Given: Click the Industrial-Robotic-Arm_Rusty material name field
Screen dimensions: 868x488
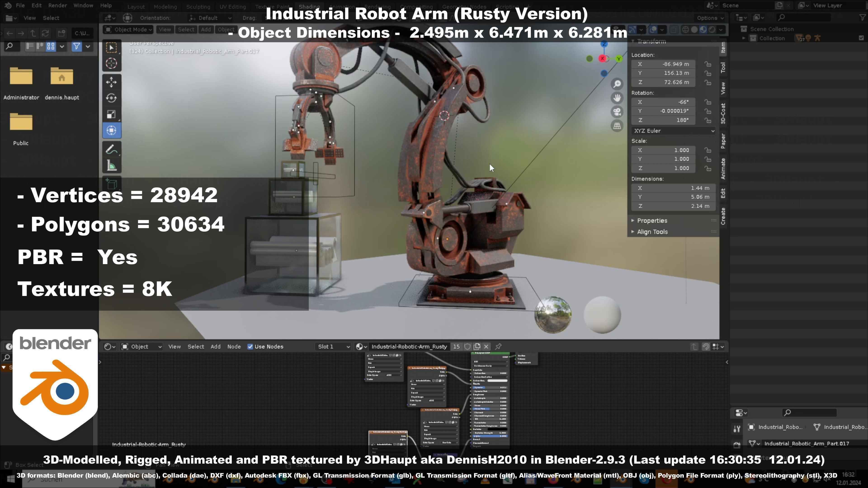Looking at the screenshot, I should tap(409, 347).
